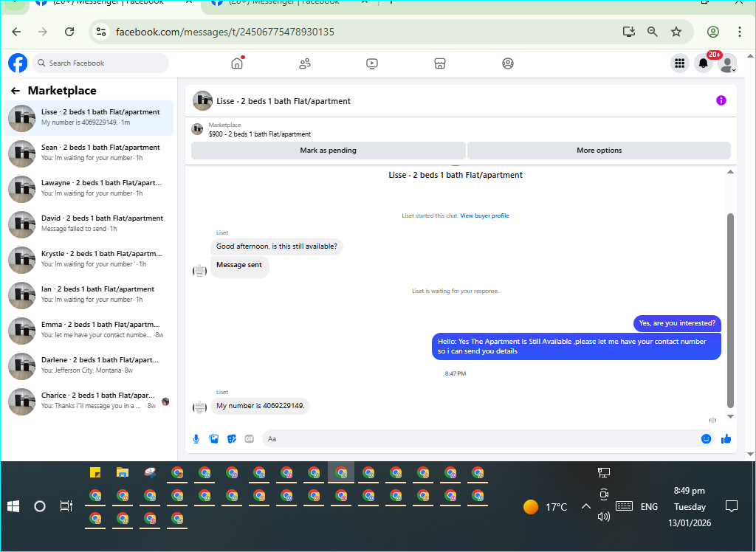Open the Chrome profile icon

point(713,32)
